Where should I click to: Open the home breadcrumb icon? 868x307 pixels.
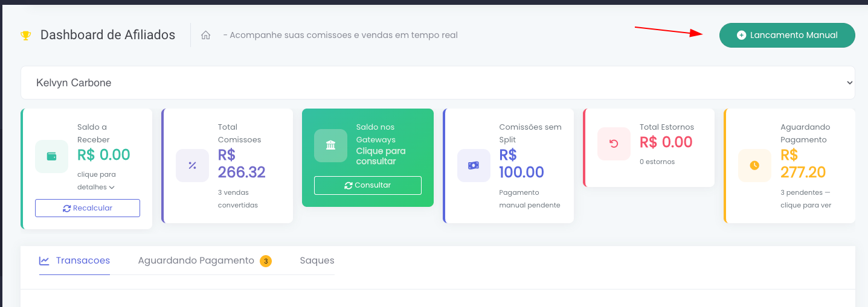(205, 36)
